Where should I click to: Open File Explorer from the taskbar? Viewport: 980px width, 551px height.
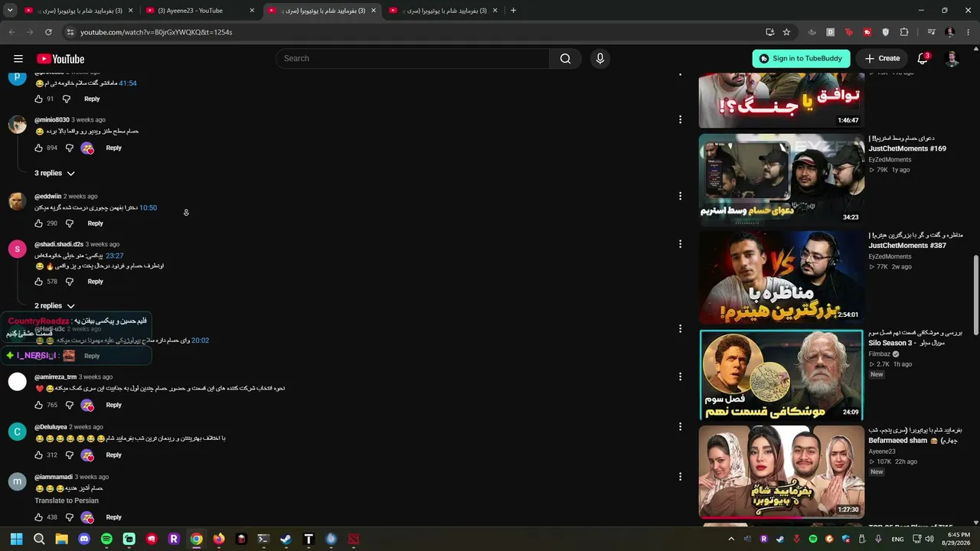[x=61, y=539]
